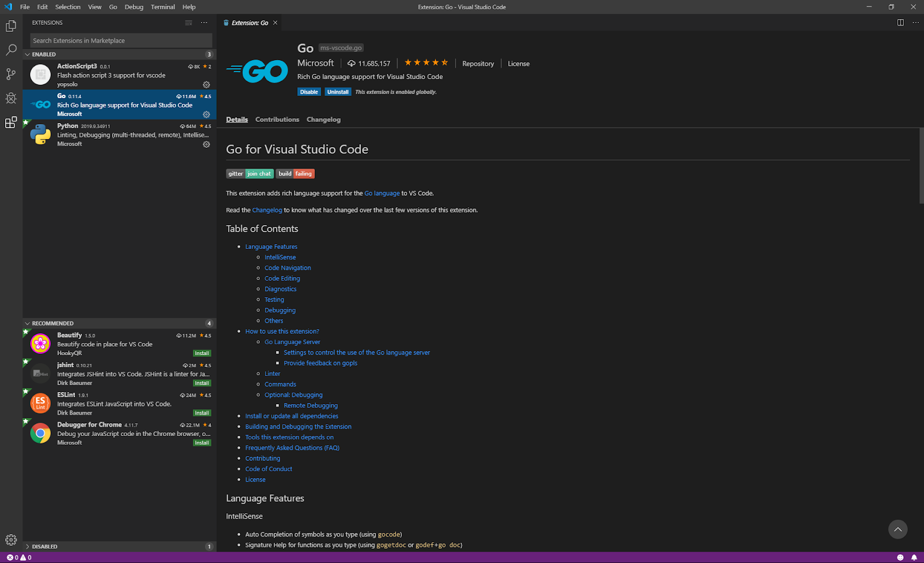
Task: Select the ActionScript3 extension in list
Action: point(120,75)
